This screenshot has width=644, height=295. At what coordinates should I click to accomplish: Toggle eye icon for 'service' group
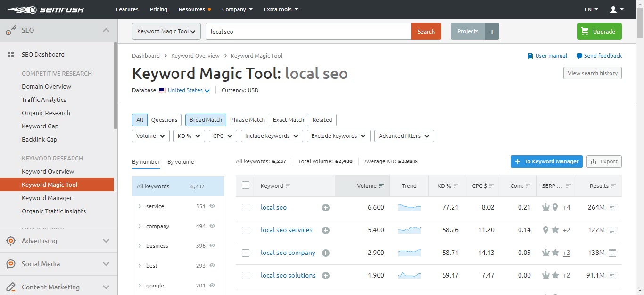pyautogui.click(x=212, y=206)
